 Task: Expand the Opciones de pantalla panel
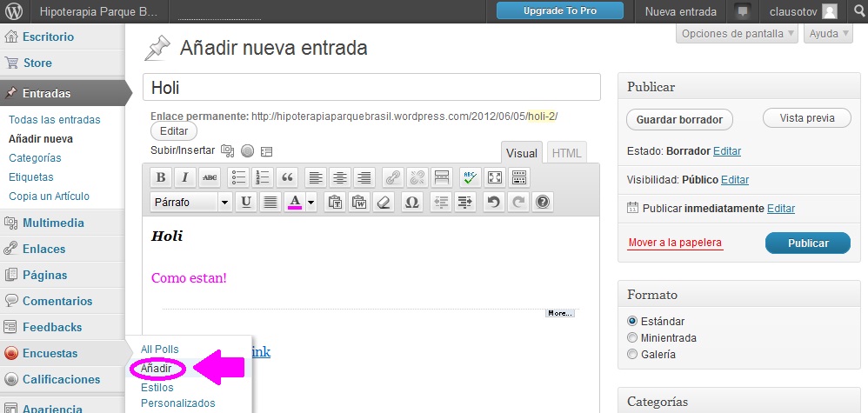coord(737,34)
